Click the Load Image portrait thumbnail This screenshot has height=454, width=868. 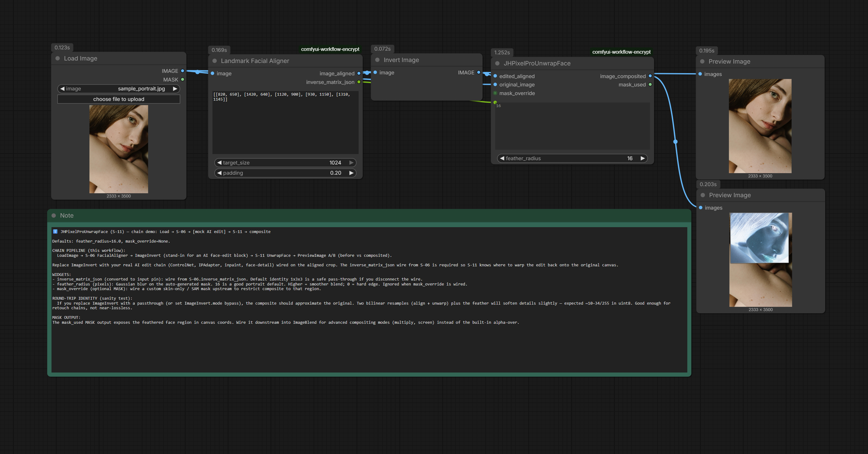pyautogui.click(x=119, y=149)
